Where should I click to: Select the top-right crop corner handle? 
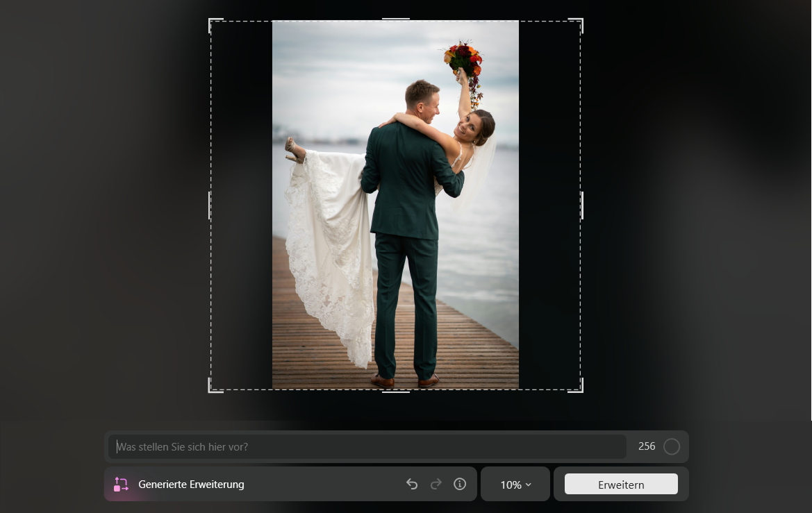(x=576, y=26)
